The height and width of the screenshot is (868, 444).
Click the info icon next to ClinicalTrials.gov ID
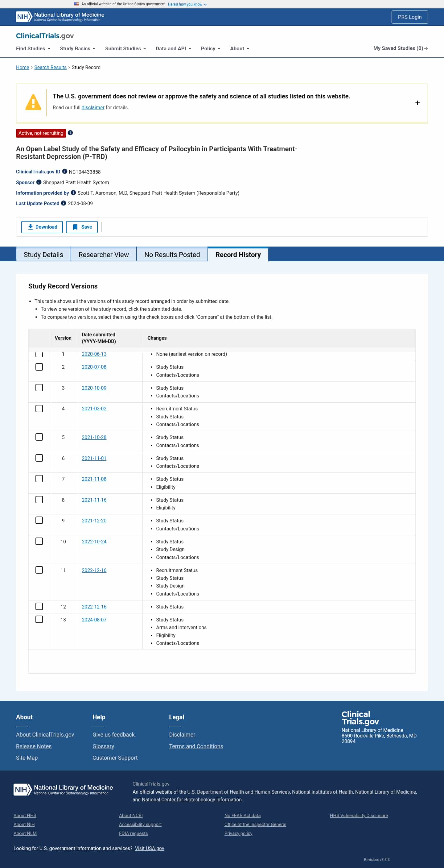[x=65, y=171]
